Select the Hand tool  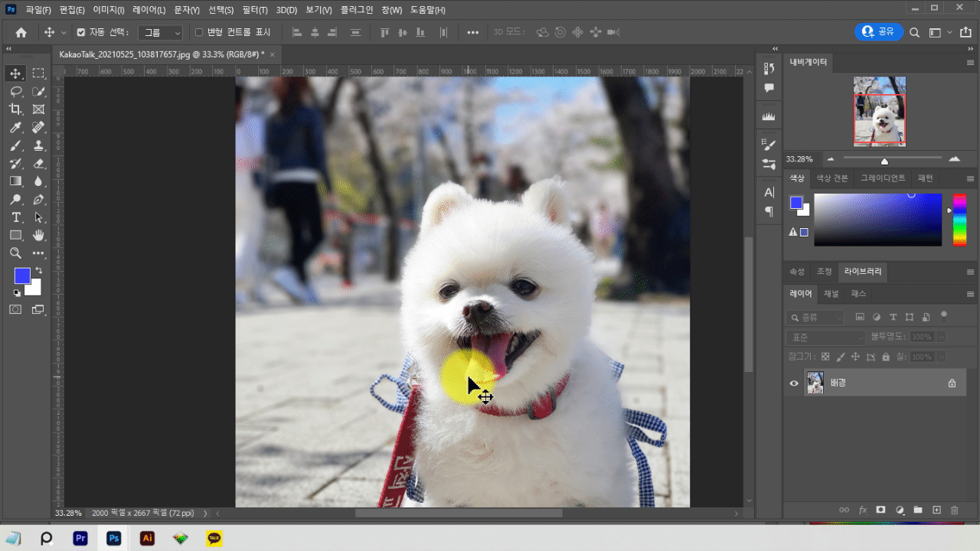(x=38, y=235)
